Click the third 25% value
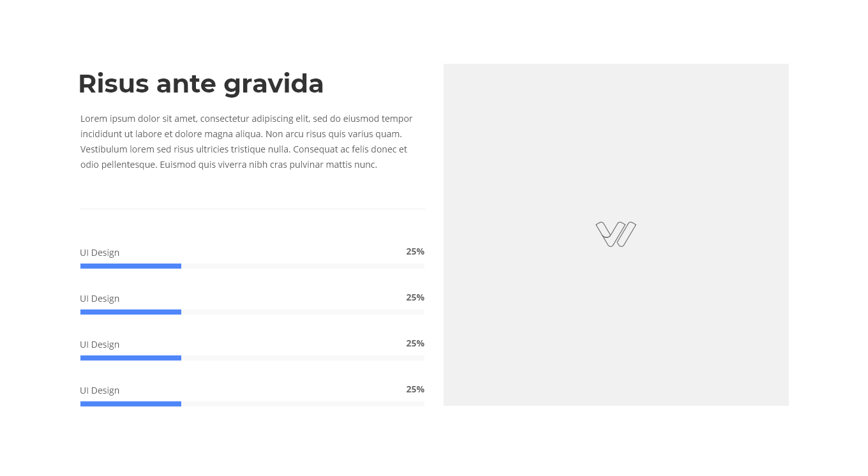 click(x=415, y=343)
